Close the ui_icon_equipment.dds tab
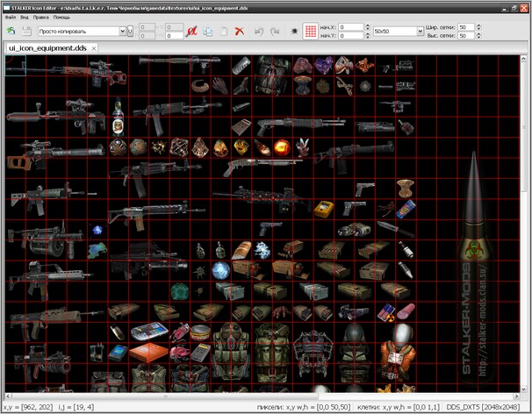The height and width of the screenshot is (414, 532). pos(94,48)
